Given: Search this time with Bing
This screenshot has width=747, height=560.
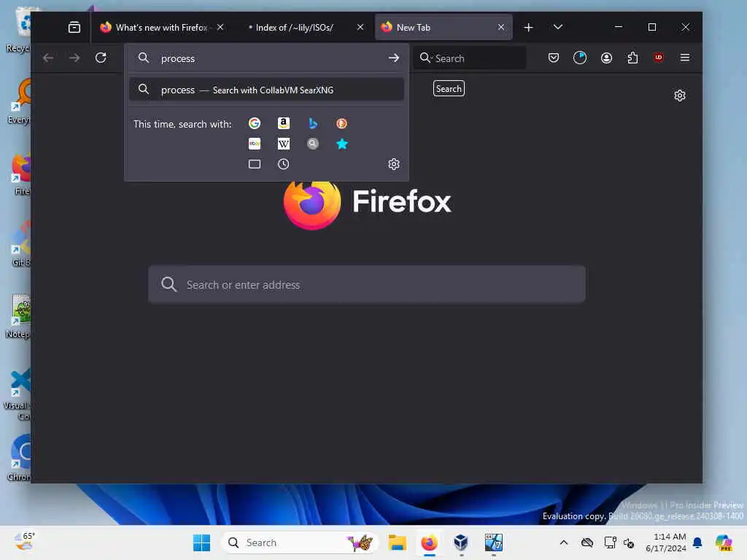Looking at the screenshot, I should (x=312, y=123).
